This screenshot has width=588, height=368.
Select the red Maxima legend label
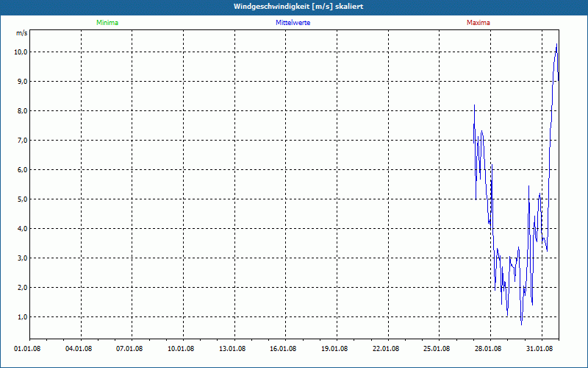coord(478,23)
